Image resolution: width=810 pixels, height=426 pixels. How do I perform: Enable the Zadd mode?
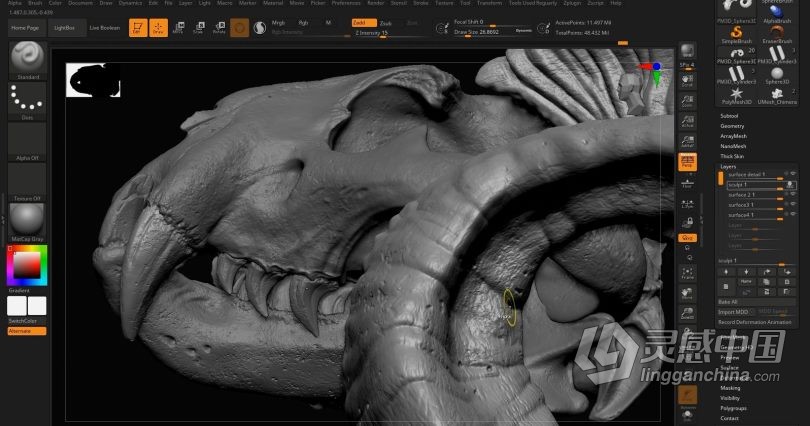point(364,23)
